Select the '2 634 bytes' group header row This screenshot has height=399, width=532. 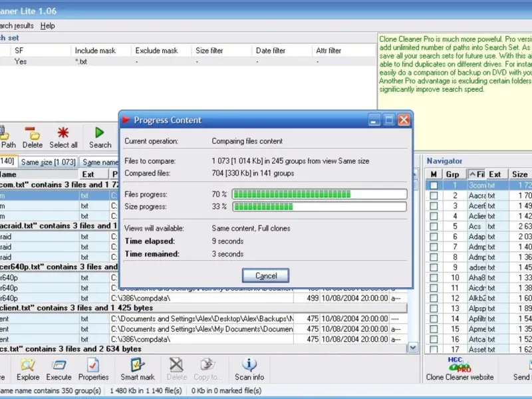[x=203, y=348]
